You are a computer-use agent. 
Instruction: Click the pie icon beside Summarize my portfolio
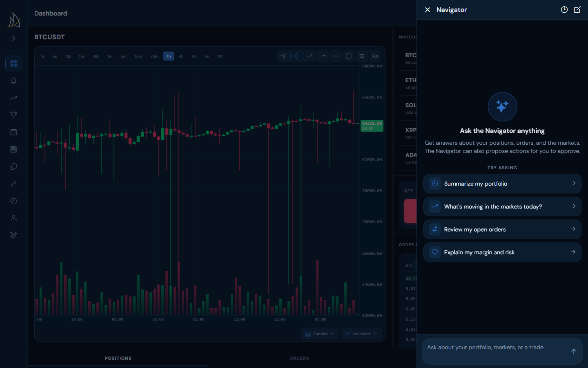pyautogui.click(x=435, y=184)
